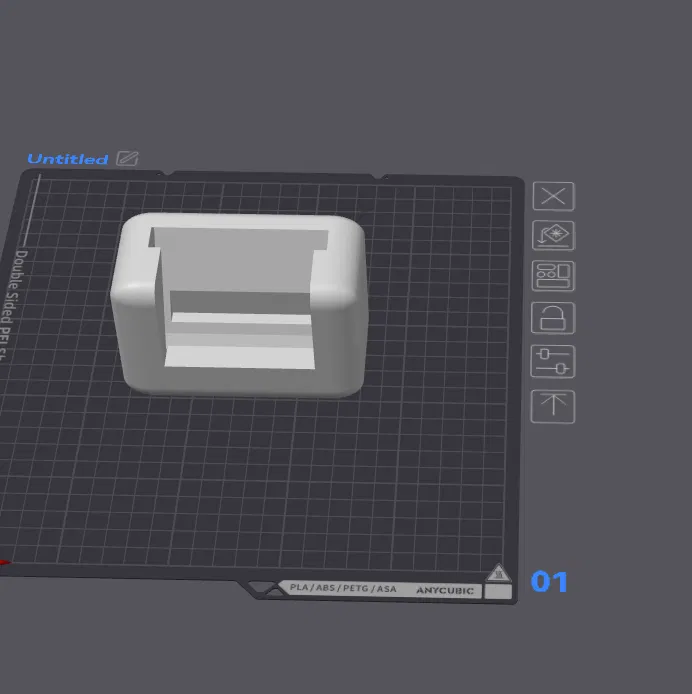Click the Untitled plate name label
Image resolution: width=692 pixels, height=694 pixels.
pos(68,159)
